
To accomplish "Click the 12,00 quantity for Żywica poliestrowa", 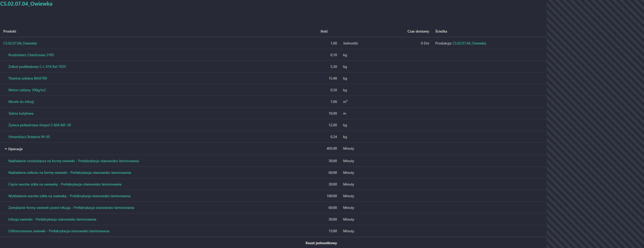I will (x=333, y=125).
